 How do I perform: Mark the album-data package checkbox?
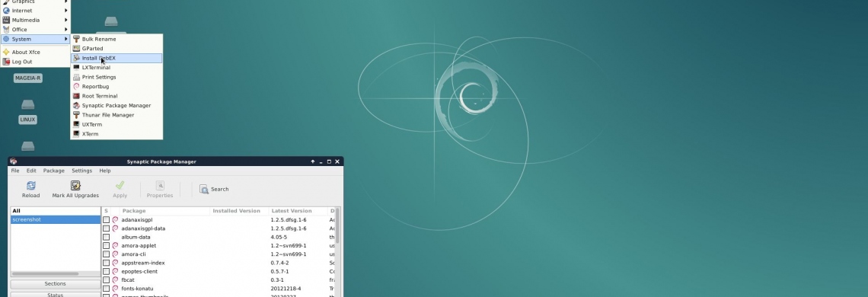pyautogui.click(x=107, y=237)
